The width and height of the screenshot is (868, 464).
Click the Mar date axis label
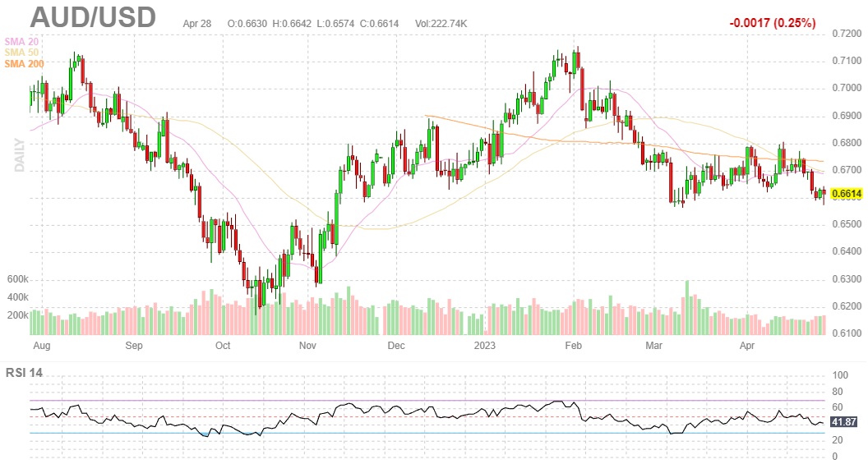(x=653, y=346)
